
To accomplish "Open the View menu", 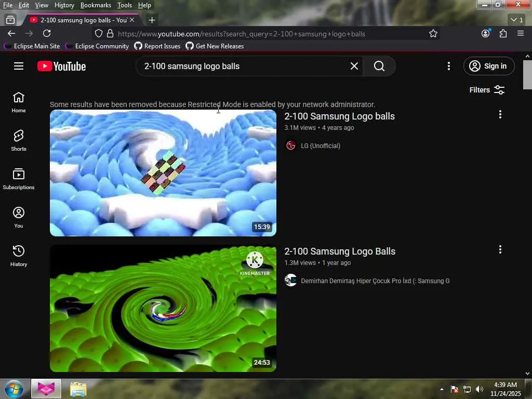I will [42, 5].
